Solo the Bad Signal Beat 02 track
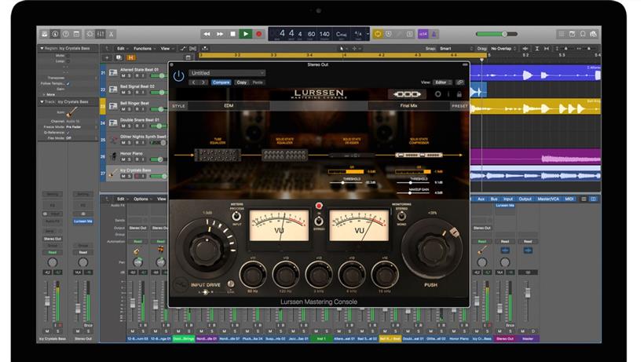Screen dimensions: 644x362 click(130, 93)
